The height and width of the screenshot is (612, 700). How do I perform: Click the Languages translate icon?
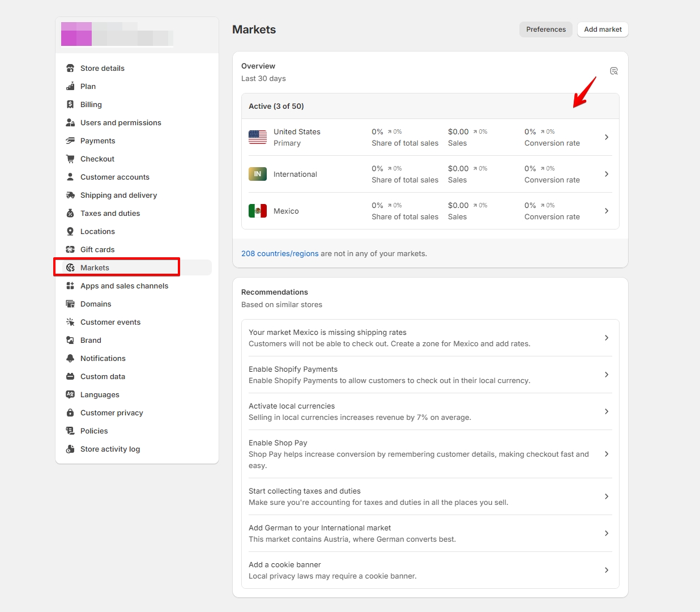70,394
